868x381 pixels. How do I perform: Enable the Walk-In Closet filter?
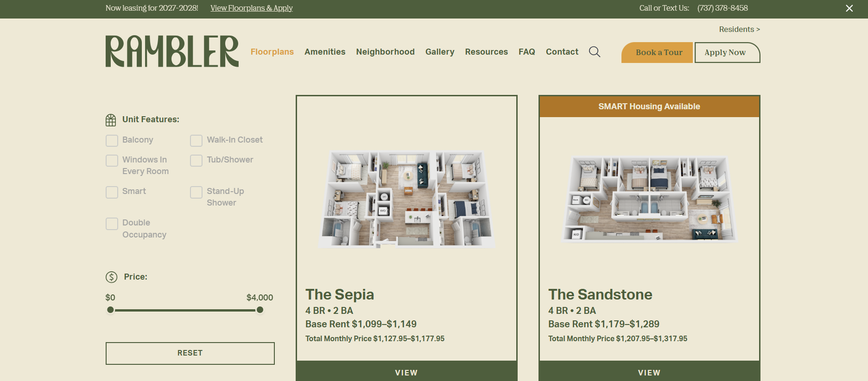pyautogui.click(x=196, y=140)
